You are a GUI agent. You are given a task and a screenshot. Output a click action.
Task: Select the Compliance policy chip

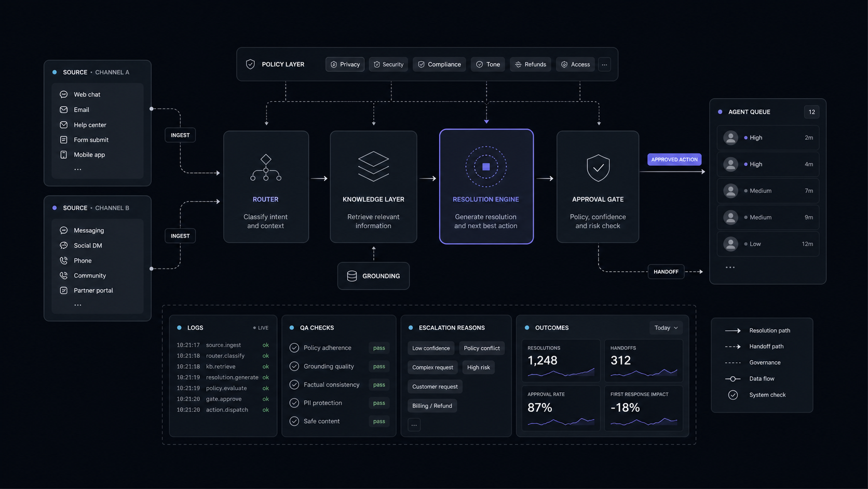439,64
